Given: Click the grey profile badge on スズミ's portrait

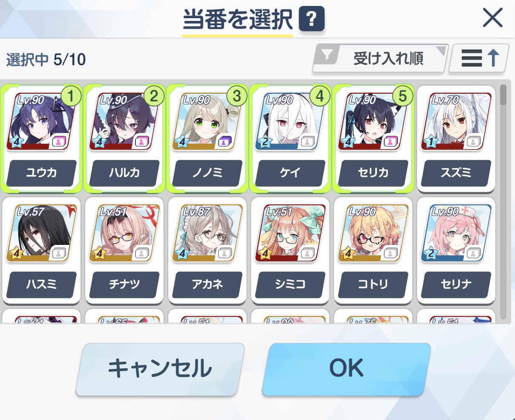Looking at the screenshot, I should 472,142.
